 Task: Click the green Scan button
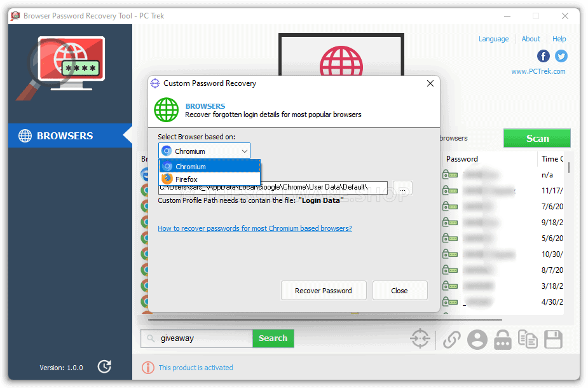pyautogui.click(x=538, y=139)
